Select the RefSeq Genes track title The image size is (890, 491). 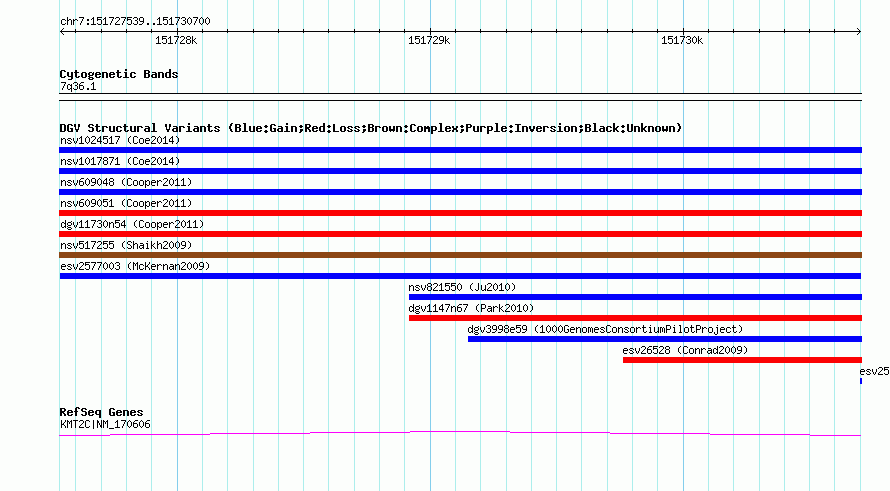click(x=101, y=412)
